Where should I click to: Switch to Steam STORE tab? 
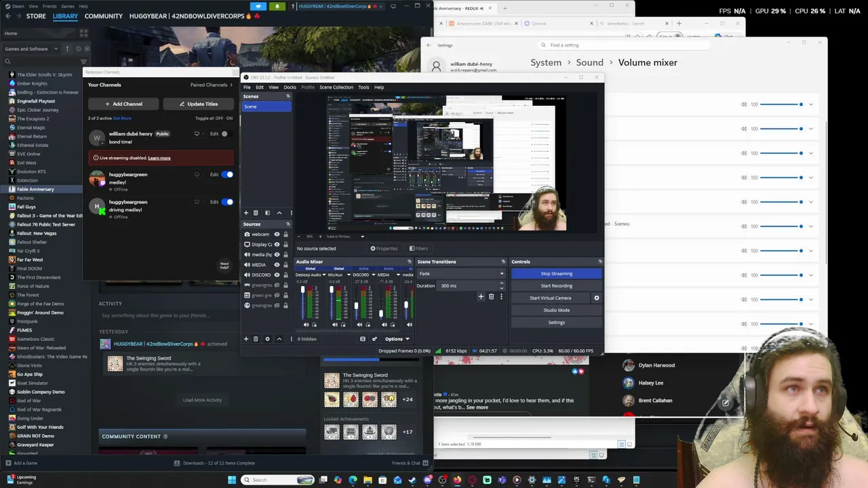click(x=36, y=16)
